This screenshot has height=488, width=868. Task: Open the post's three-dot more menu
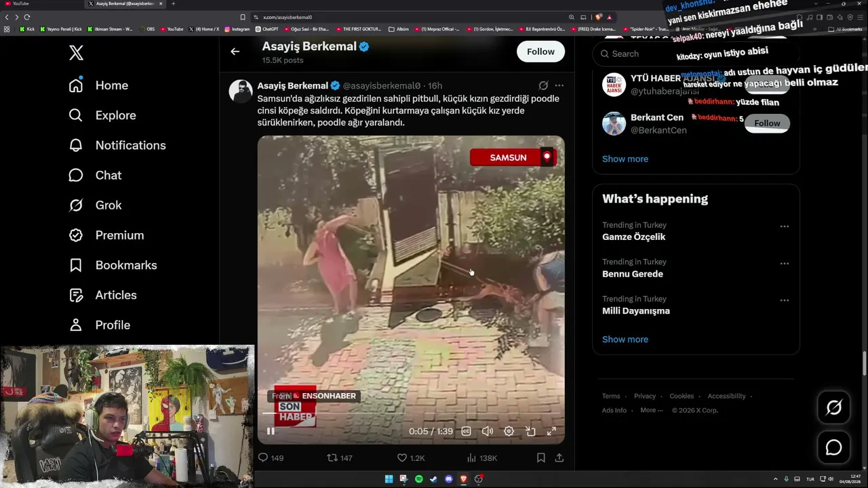coord(559,85)
